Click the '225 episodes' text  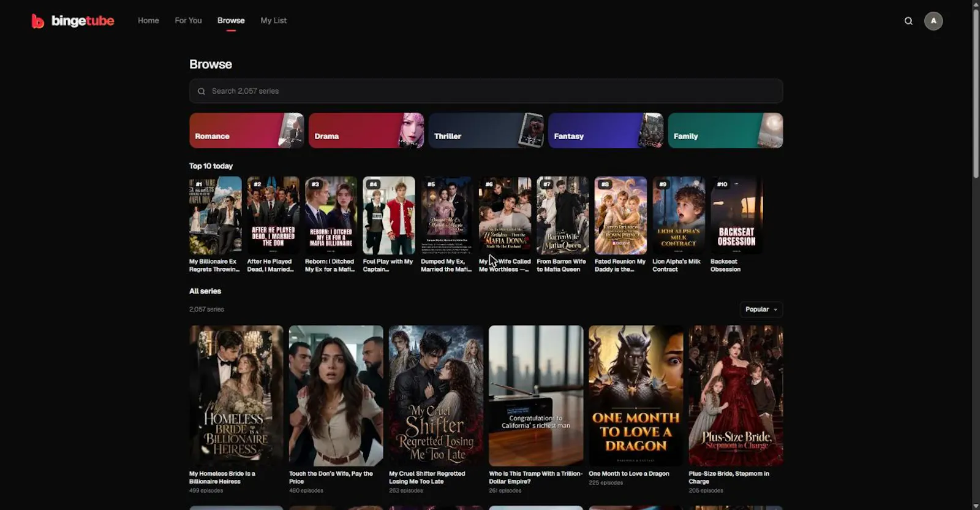pyautogui.click(x=606, y=482)
